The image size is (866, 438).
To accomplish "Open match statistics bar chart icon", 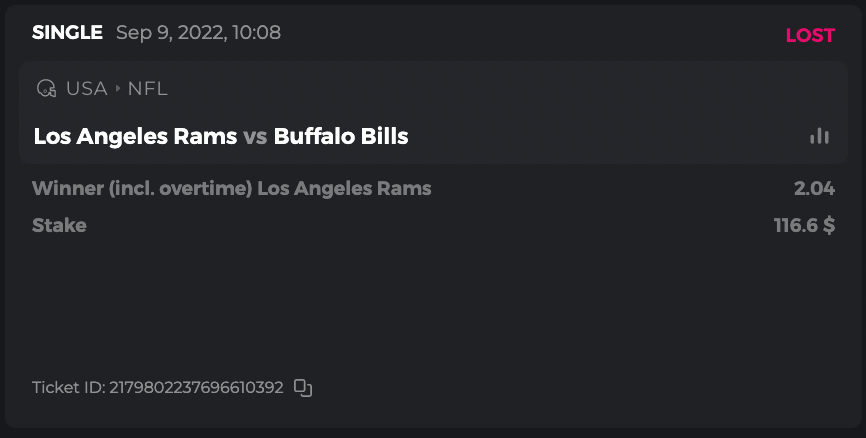I will click(x=820, y=136).
